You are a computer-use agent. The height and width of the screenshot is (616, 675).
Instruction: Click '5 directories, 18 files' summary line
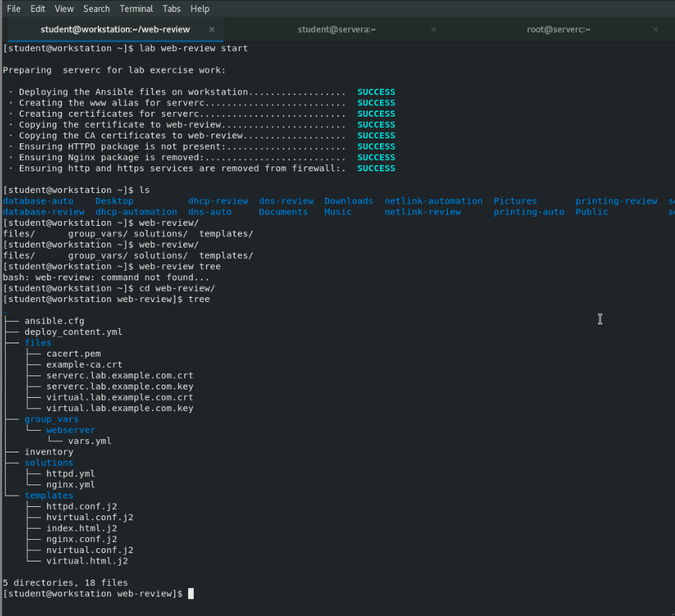point(66,583)
